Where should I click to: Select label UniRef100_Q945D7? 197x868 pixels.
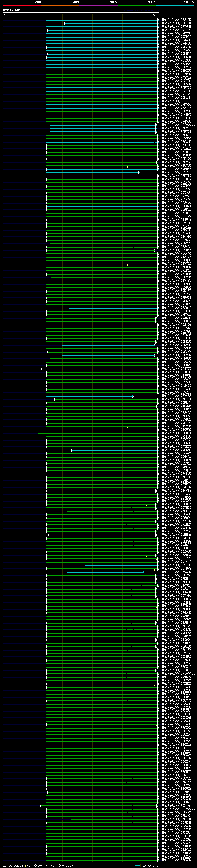tap(176, 121)
